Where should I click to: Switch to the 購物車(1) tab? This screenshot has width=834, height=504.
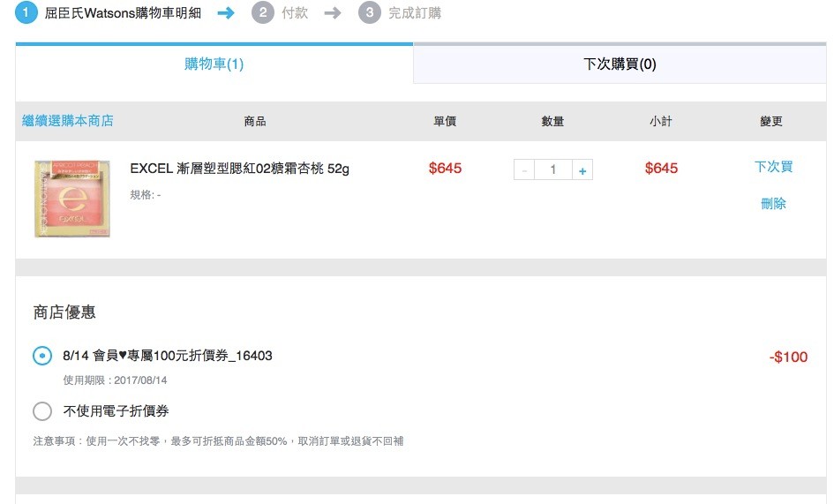point(214,64)
